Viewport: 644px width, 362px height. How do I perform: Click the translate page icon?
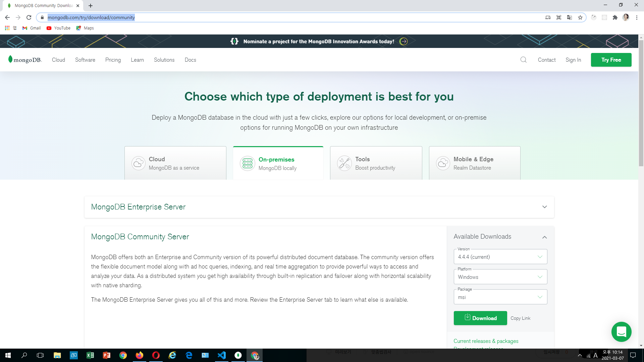coord(569,17)
